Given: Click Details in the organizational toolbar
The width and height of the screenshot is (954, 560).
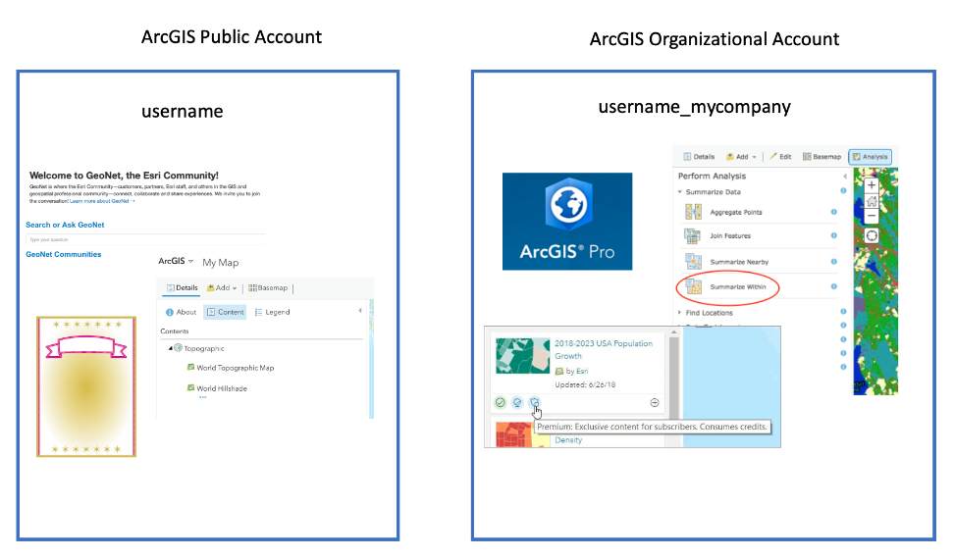Looking at the screenshot, I should 699,157.
